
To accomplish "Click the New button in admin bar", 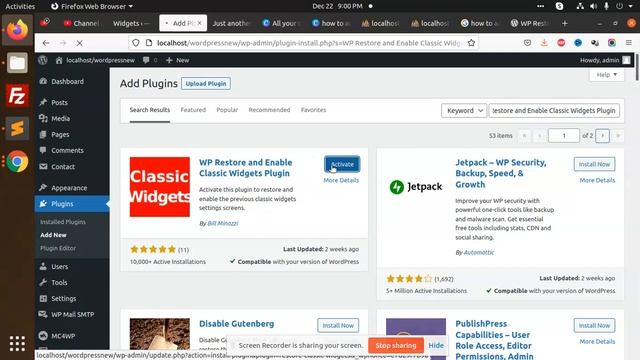I will pyautogui.click(x=178, y=60).
